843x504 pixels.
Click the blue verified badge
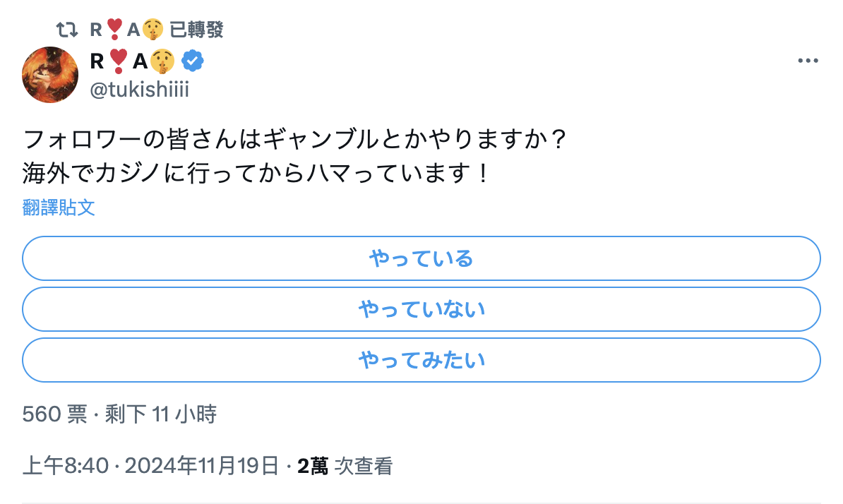pos(193,62)
